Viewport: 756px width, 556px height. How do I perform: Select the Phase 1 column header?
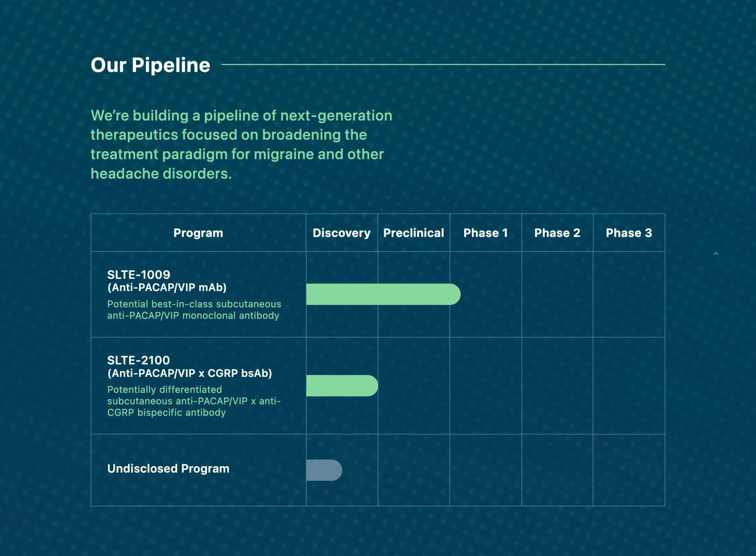(x=486, y=233)
